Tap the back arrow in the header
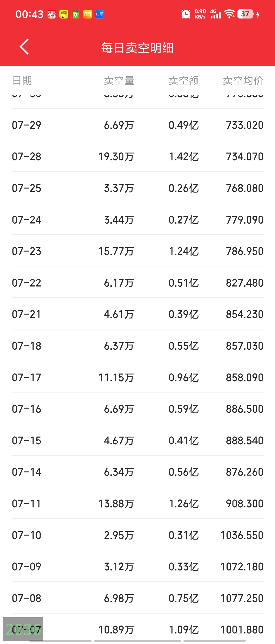Image resolution: width=275 pixels, height=644 pixels. [24, 47]
